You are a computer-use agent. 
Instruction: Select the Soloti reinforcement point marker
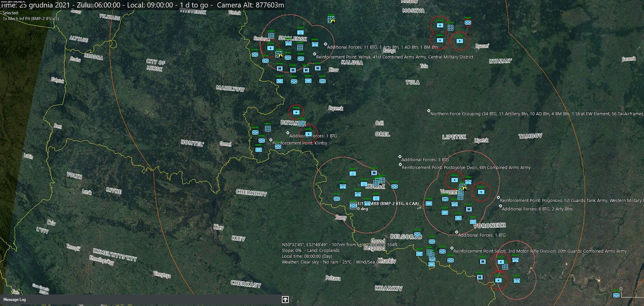(452, 248)
